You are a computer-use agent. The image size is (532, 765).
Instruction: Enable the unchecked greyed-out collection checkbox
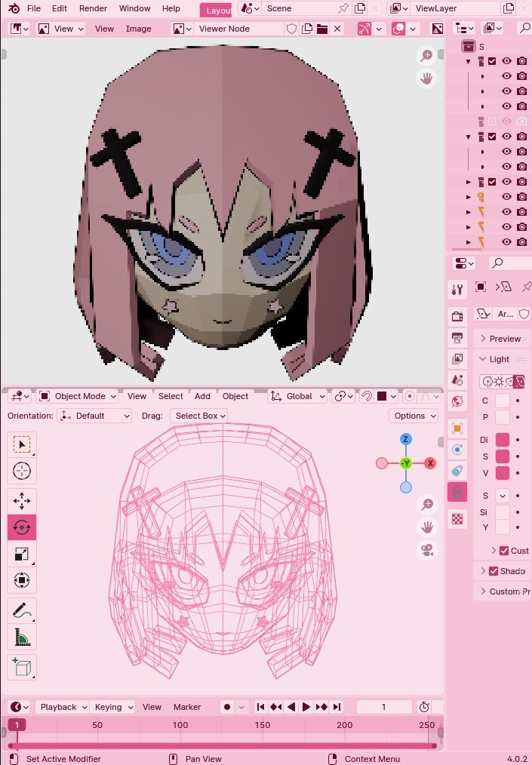coord(492,121)
